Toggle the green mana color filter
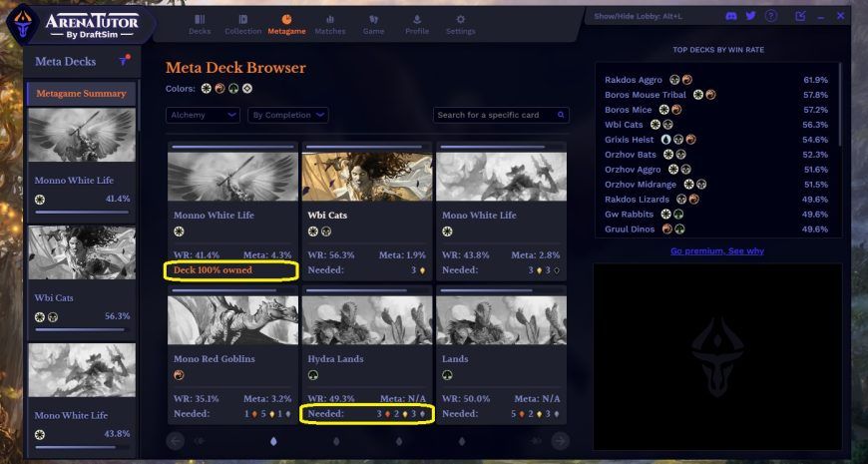The height and width of the screenshot is (464, 868). pyautogui.click(x=233, y=89)
